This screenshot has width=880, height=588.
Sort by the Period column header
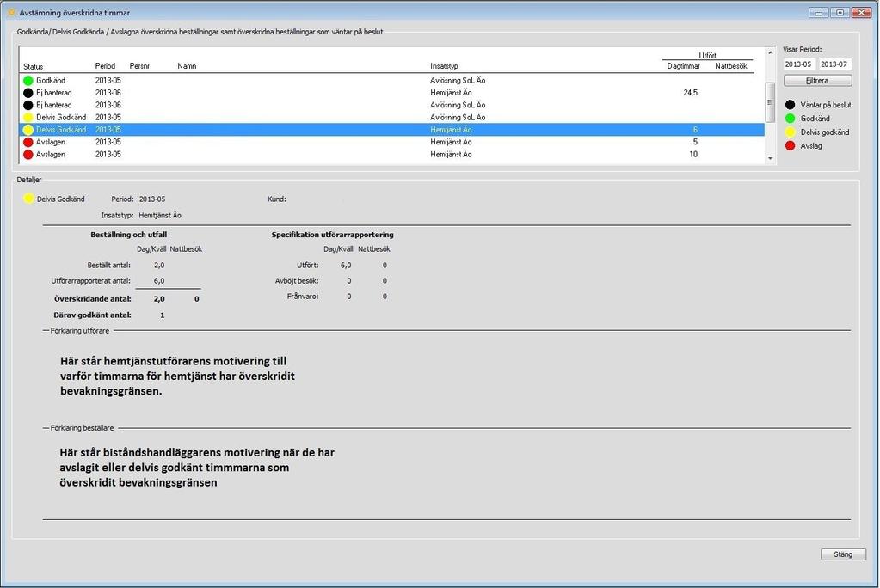(105, 66)
